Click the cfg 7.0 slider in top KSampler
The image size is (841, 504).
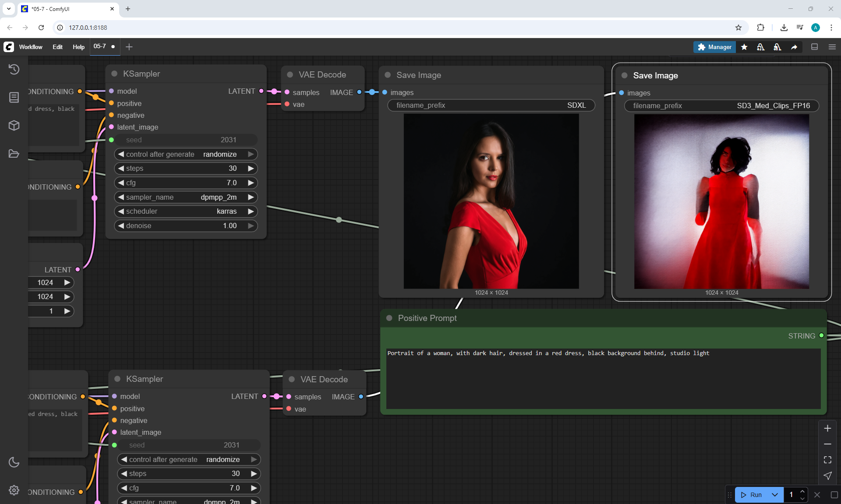tap(186, 183)
